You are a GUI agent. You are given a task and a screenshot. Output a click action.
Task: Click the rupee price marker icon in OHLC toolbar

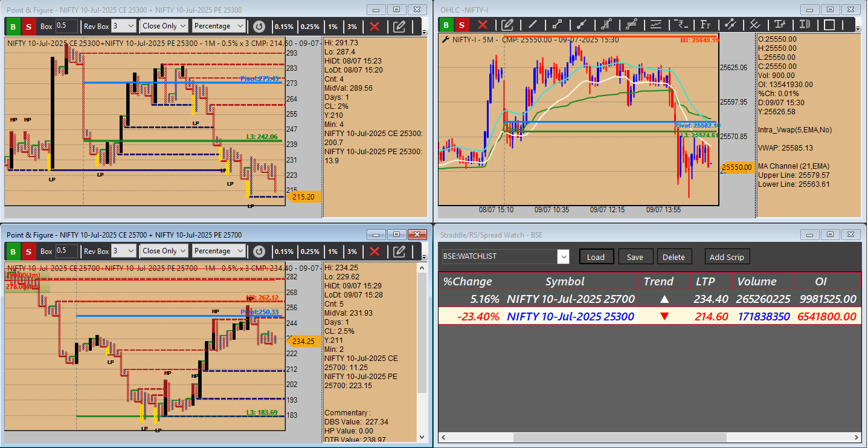coord(681,25)
